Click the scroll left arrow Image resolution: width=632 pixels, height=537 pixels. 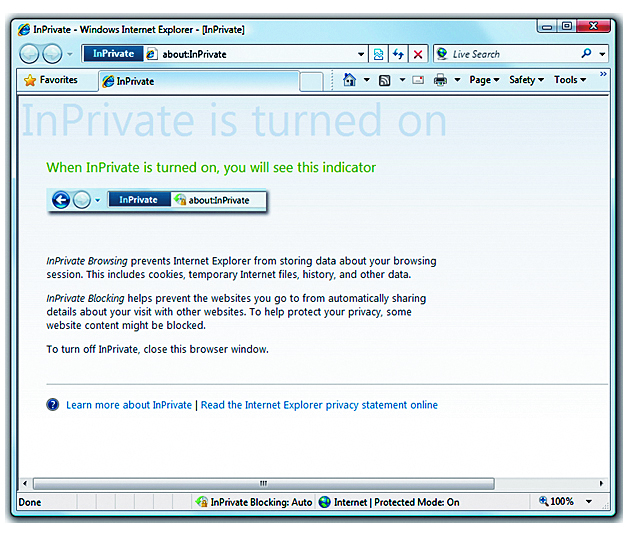[25, 483]
